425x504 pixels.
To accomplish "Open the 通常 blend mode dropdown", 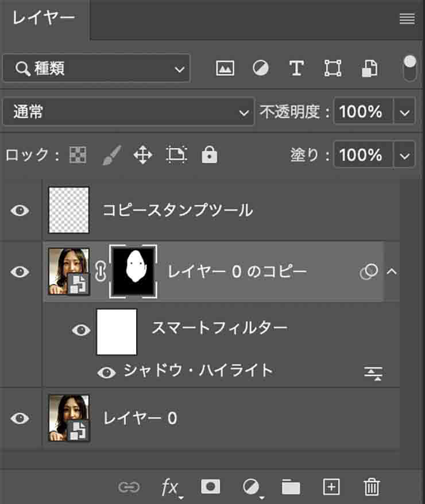I will tap(128, 113).
